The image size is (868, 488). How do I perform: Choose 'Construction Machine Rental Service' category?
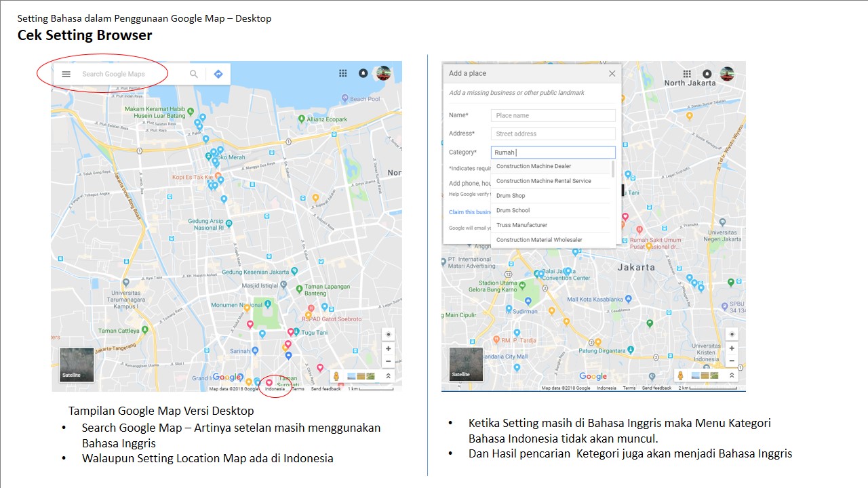tap(551, 181)
